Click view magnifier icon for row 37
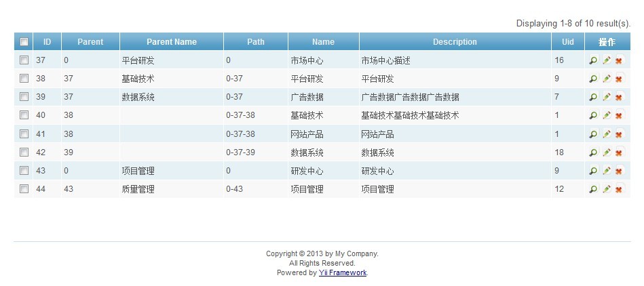Image resolution: width=644 pixels, height=286 pixels. 593,61
